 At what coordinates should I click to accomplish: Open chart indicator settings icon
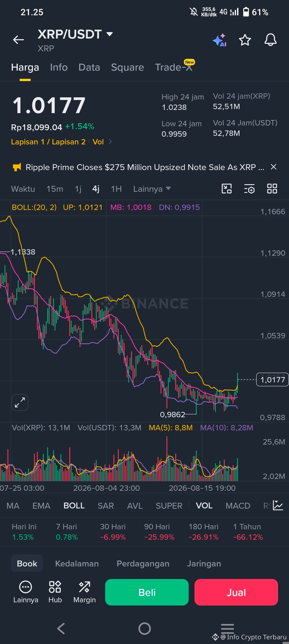coord(249,189)
